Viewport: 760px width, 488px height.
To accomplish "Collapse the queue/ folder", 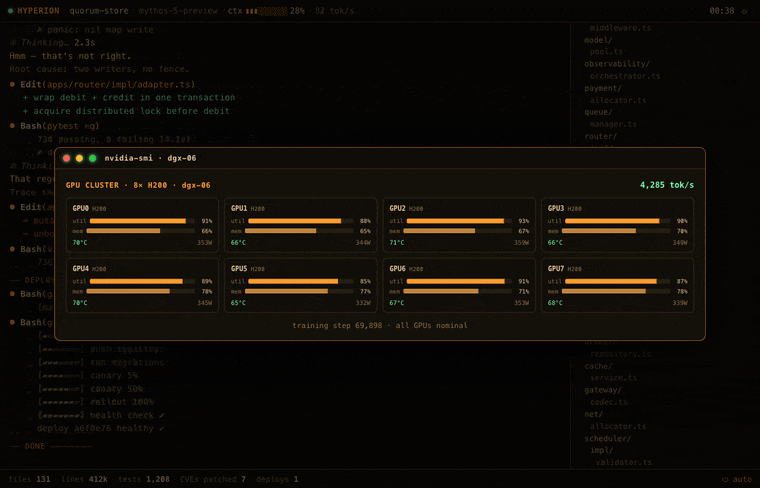I will pyautogui.click(x=598, y=112).
